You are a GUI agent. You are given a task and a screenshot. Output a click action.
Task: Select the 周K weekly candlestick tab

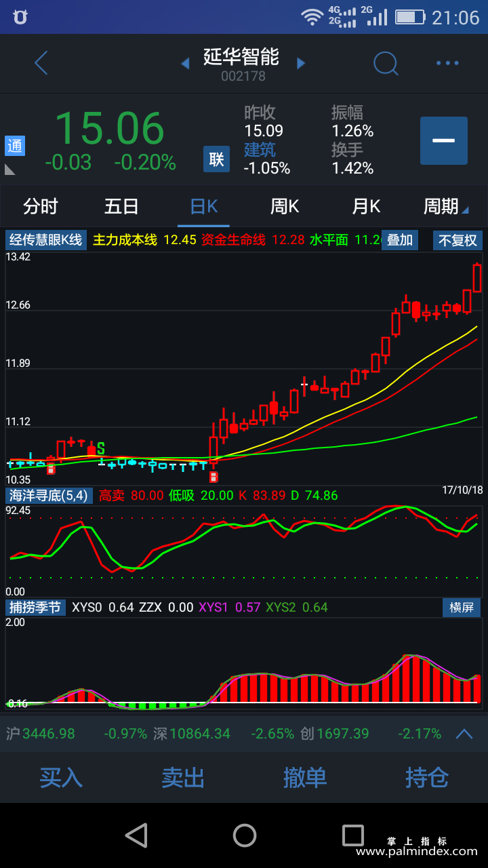point(285,206)
